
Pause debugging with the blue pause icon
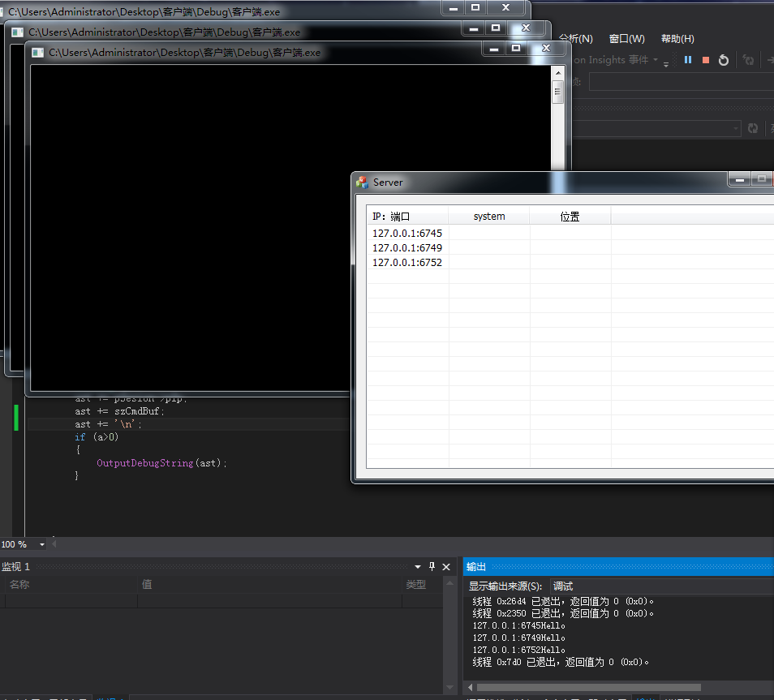click(x=688, y=60)
